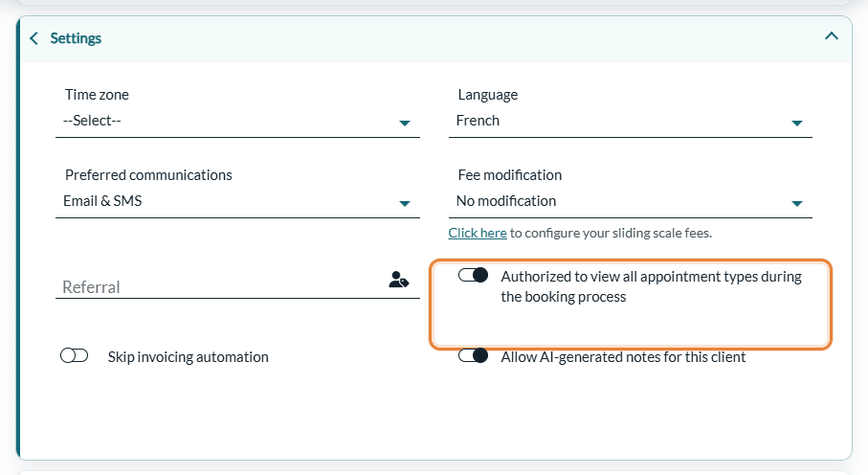Toggle Allow AI-generated notes for this client
The height and width of the screenshot is (475, 868).
click(x=474, y=356)
